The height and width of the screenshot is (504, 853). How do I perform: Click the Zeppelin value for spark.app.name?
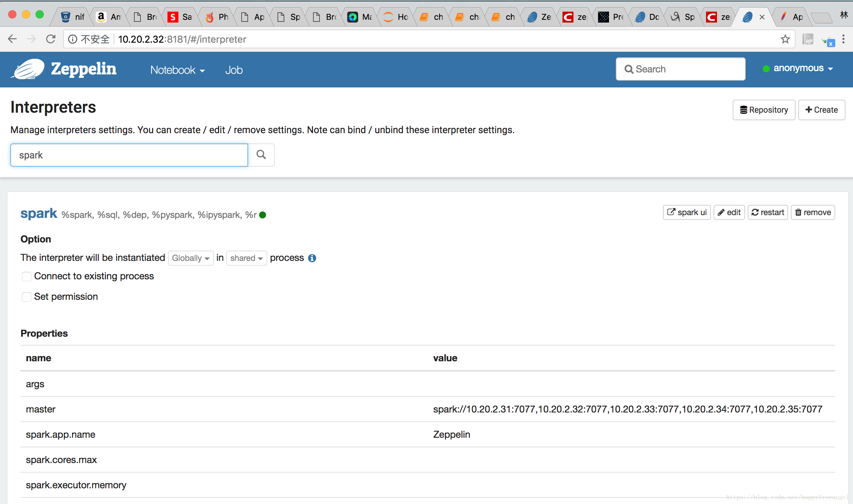pos(451,434)
